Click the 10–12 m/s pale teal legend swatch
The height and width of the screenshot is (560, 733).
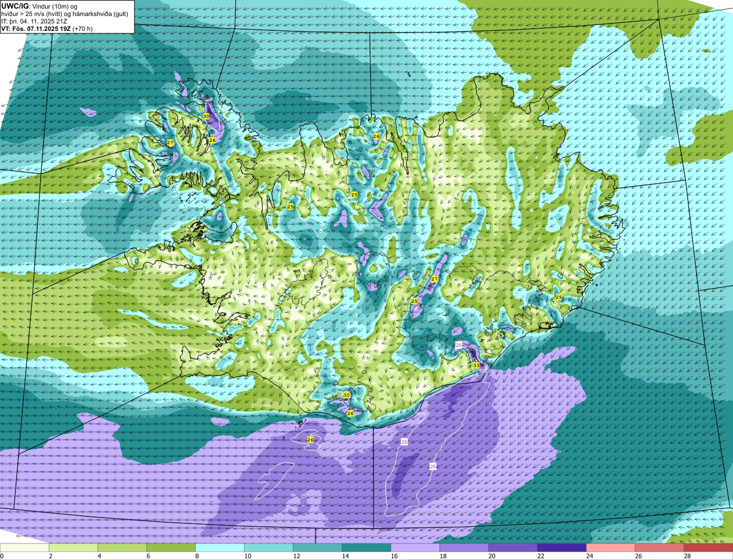pyautogui.click(x=269, y=547)
